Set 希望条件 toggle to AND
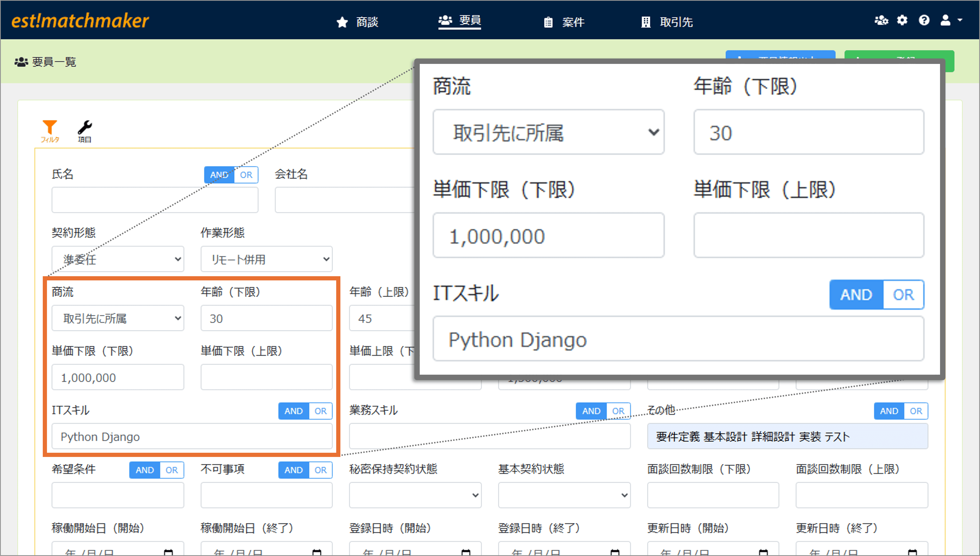 (145, 470)
